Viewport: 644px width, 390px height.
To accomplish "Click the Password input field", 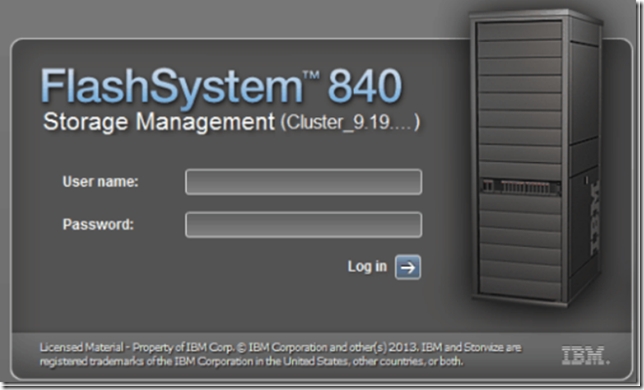I will pyautogui.click(x=304, y=225).
